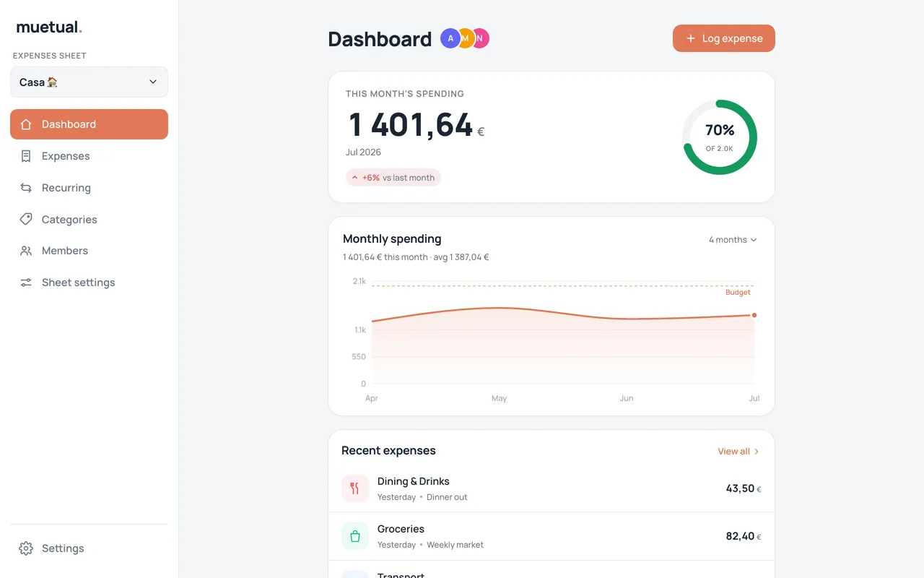The width and height of the screenshot is (924, 578).
Task: Open the Casa expenses sheet dropdown
Action: (x=89, y=82)
